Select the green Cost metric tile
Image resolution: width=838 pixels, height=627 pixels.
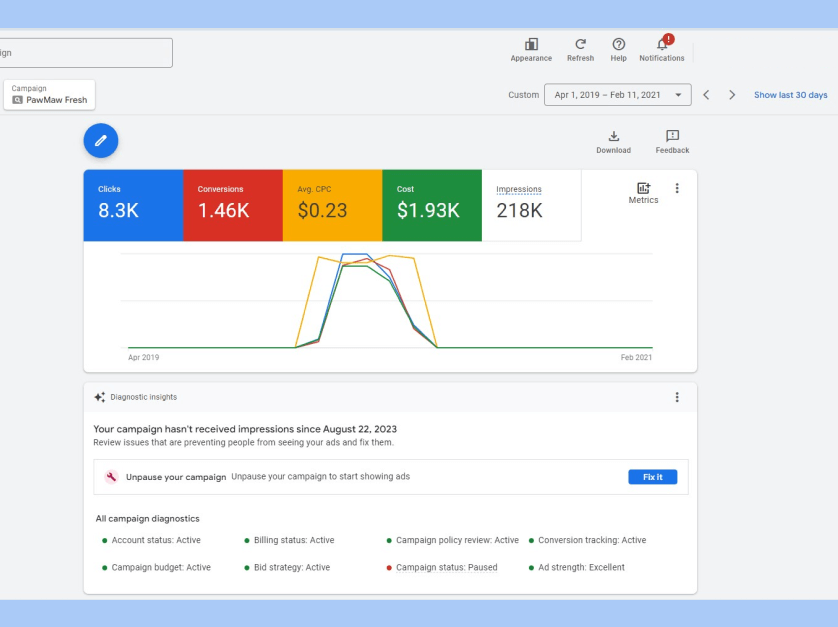[432, 205]
